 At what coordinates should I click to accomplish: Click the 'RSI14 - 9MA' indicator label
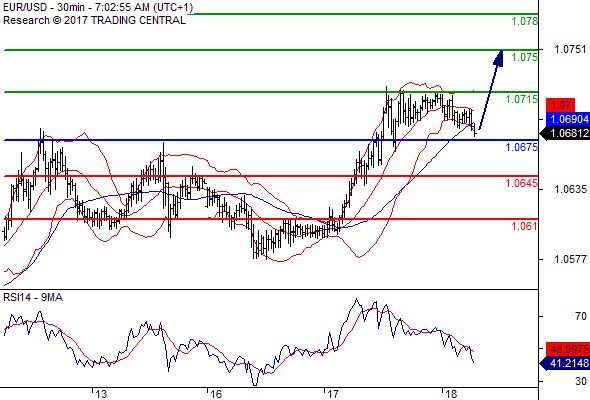(x=33, y=298)
